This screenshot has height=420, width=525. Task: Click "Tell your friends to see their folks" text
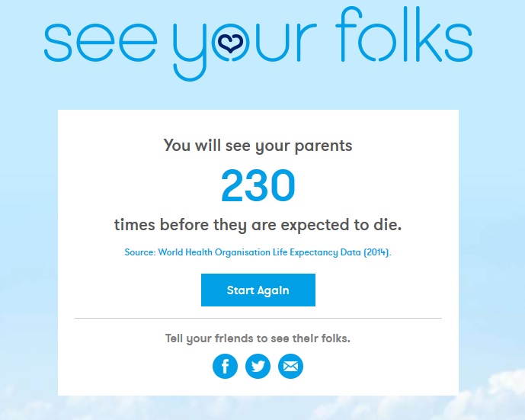click(x=258, y=338)
